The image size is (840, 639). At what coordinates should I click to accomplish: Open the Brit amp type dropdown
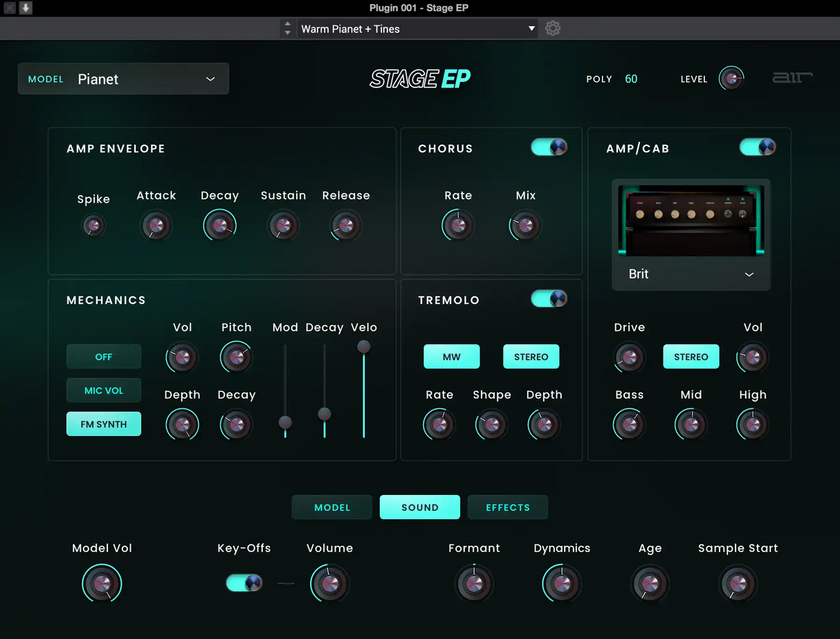691,274
